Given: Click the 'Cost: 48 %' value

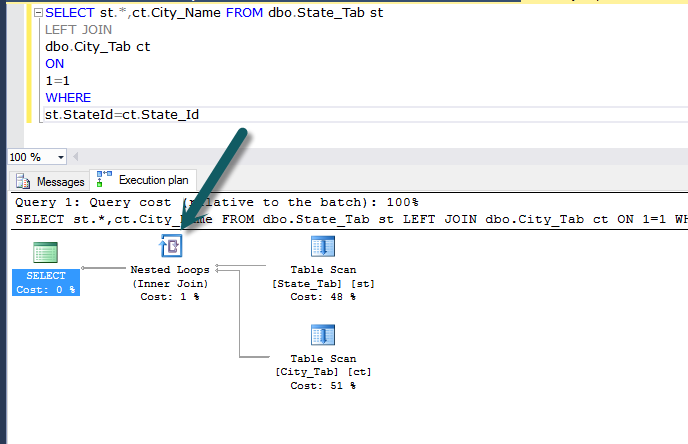Looking at the screenshot, I should [x=323, y=297].
